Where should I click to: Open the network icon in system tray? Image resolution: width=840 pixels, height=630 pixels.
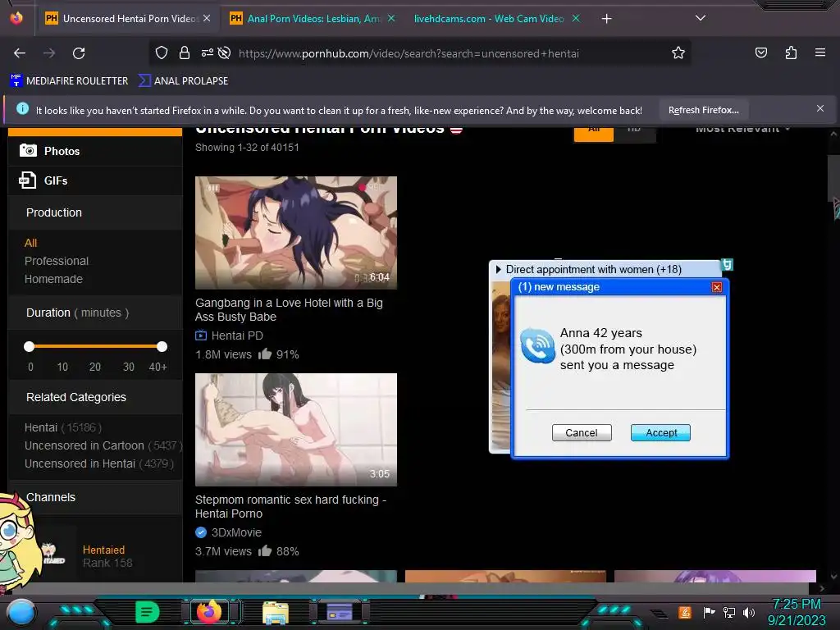(729, 612)
